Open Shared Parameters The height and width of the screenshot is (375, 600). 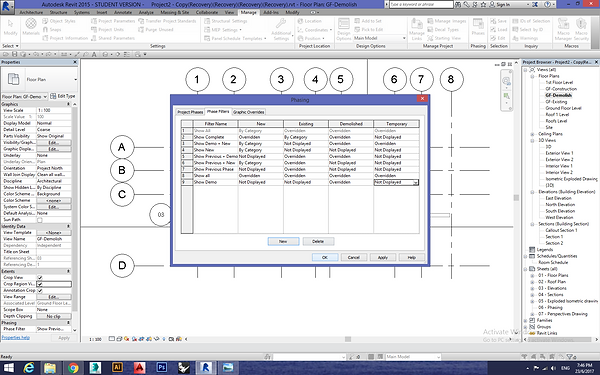112,38
